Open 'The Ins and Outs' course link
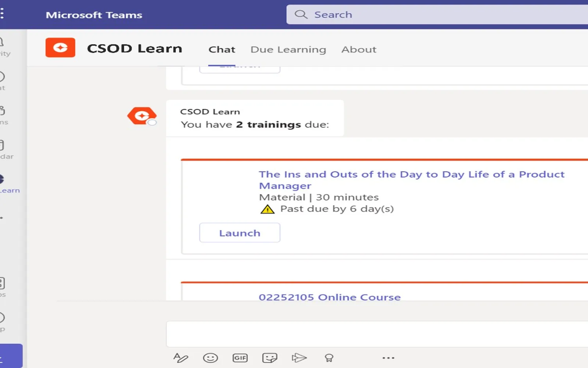588x368 pixels. coord(412,180)
